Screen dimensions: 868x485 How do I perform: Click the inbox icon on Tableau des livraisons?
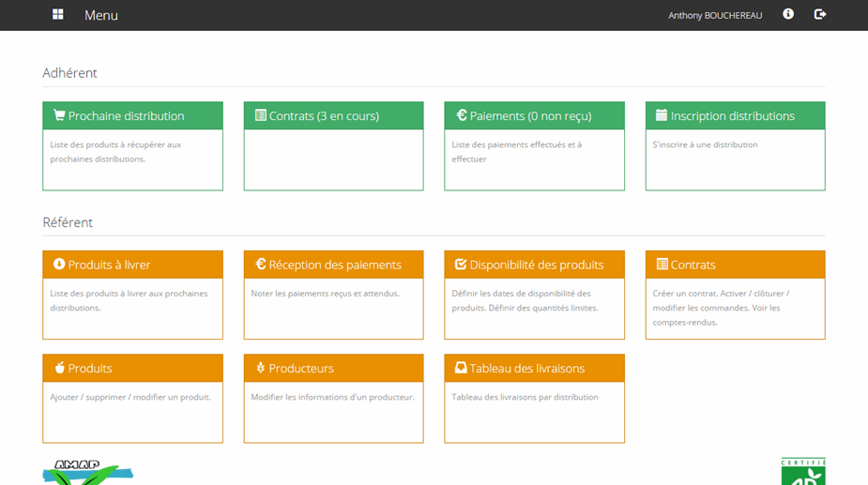(x=461, y=368)
